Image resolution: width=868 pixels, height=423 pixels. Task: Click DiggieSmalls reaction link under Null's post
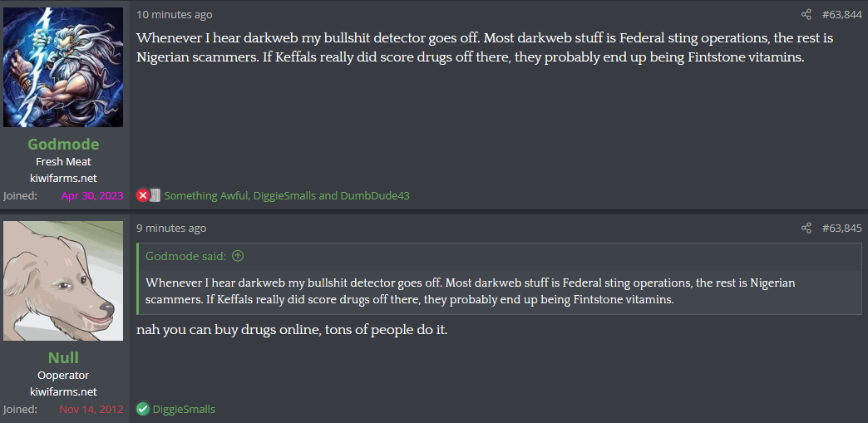(184, 409)
